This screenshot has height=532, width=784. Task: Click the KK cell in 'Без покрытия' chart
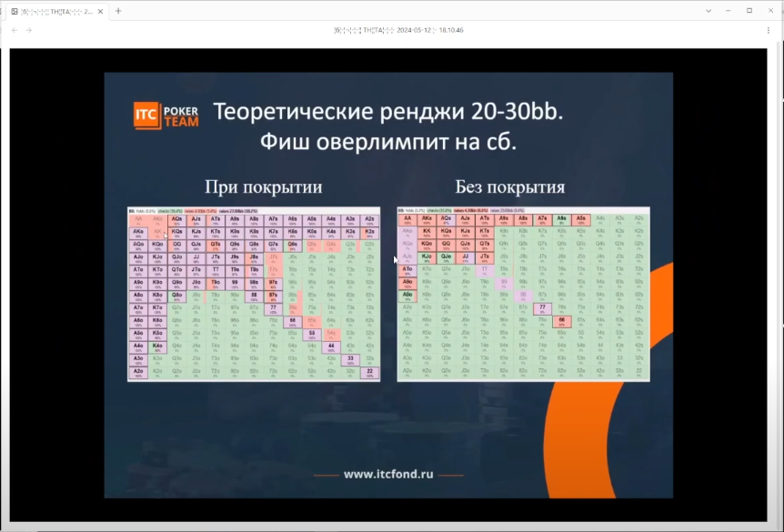[x=427, y=233]
